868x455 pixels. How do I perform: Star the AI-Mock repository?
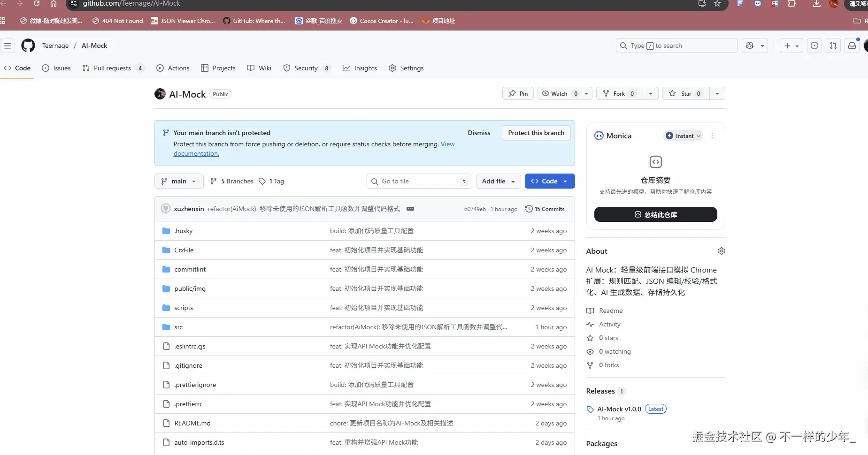tap(685, 93)
